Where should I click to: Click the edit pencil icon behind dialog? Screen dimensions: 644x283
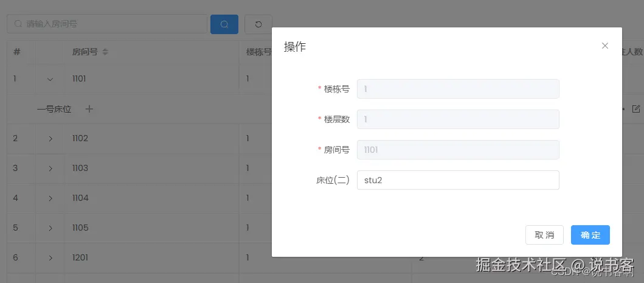(636, 109)
